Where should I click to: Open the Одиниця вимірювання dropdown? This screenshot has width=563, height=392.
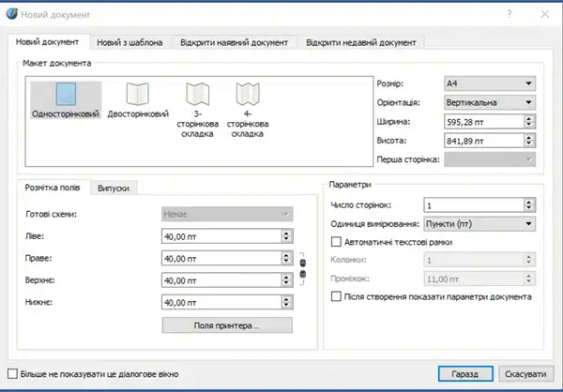[479, 224]
